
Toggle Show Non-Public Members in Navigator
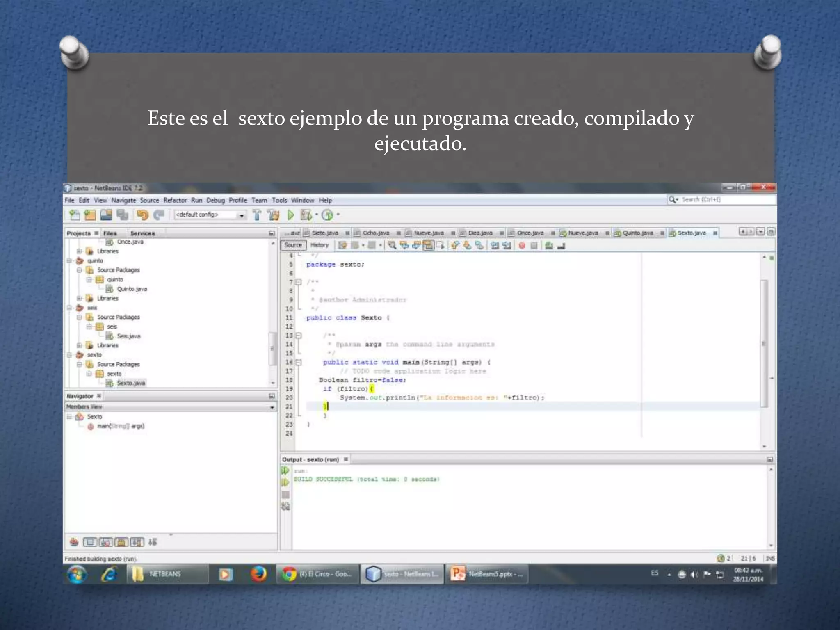coord(121,542)
